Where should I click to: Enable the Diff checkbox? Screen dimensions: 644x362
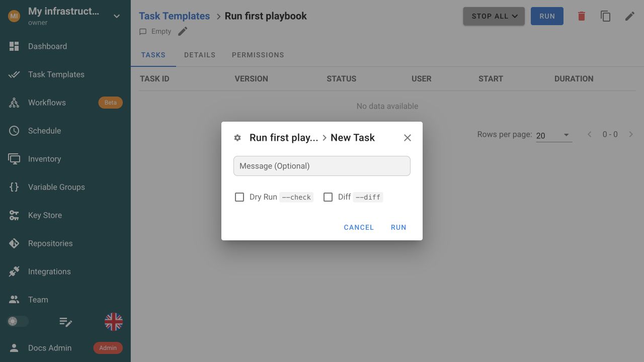coord(328,197)
